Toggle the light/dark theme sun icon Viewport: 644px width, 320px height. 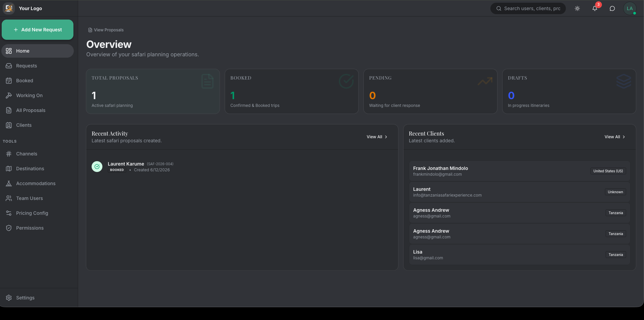pos(577,8)
